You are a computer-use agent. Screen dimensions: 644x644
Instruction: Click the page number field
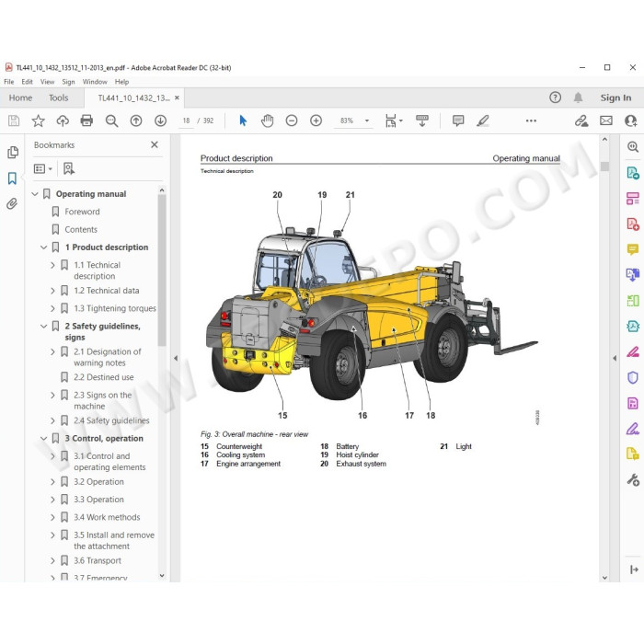(x=186, y=121)
